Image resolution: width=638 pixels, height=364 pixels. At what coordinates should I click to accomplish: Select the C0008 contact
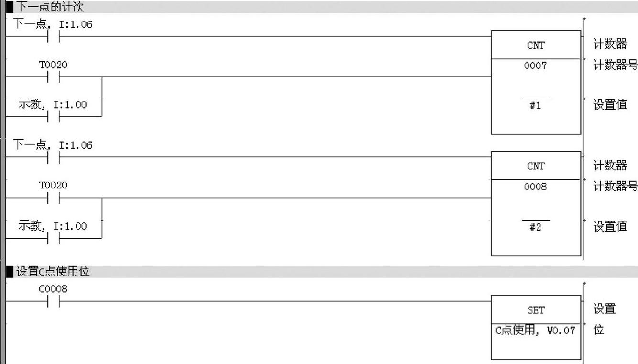pyautogui.click(x=54, y=301)
